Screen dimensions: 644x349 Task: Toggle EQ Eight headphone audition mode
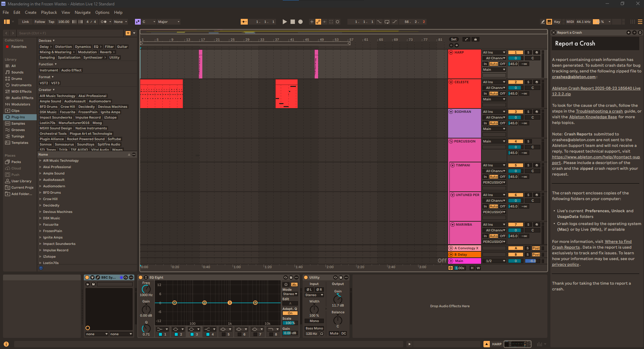pos(286,284)
